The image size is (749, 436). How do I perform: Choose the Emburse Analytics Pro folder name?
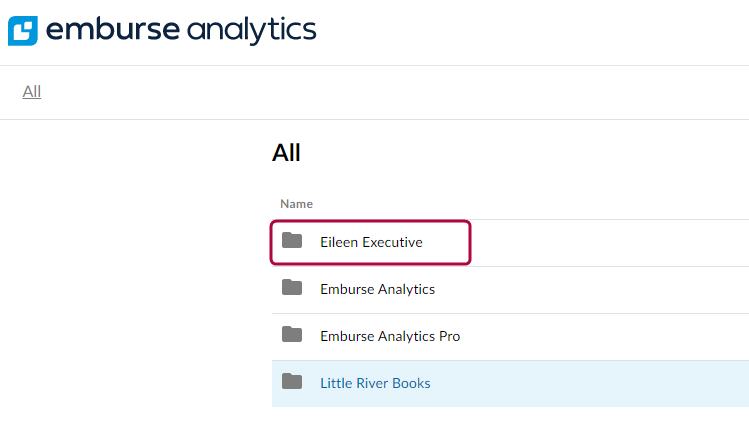point(390,336)
